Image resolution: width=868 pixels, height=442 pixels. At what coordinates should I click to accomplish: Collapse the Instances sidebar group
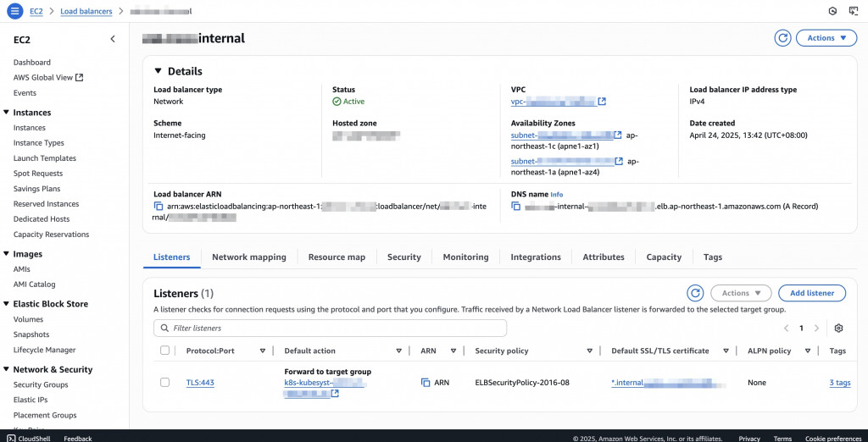tap(6, 113)
